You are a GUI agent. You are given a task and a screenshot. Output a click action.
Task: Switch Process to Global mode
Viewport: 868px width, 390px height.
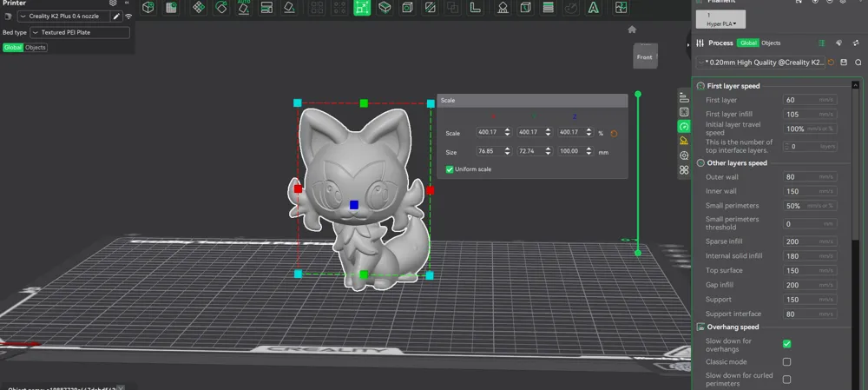click(x=748, y=43)
